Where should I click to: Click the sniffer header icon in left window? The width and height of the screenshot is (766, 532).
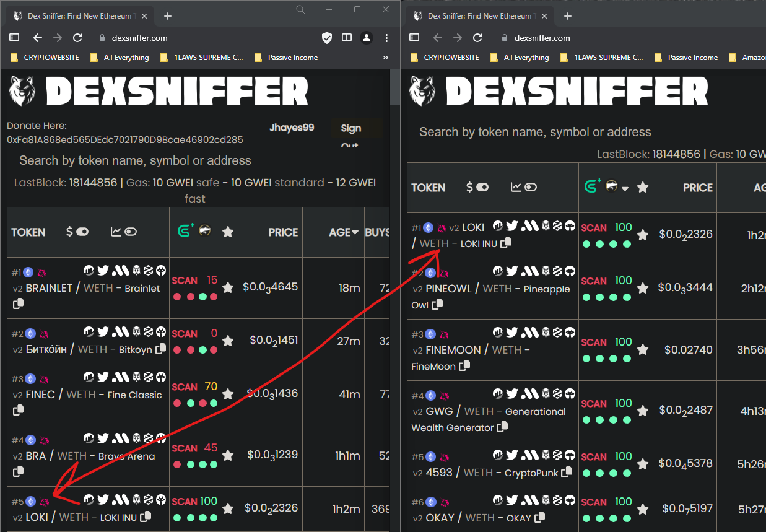[205, 231]
